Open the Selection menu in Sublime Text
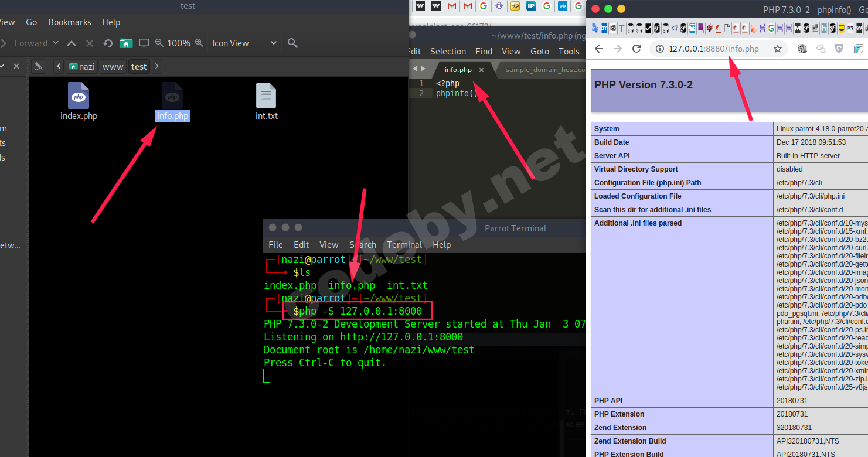 coord(448,52)
